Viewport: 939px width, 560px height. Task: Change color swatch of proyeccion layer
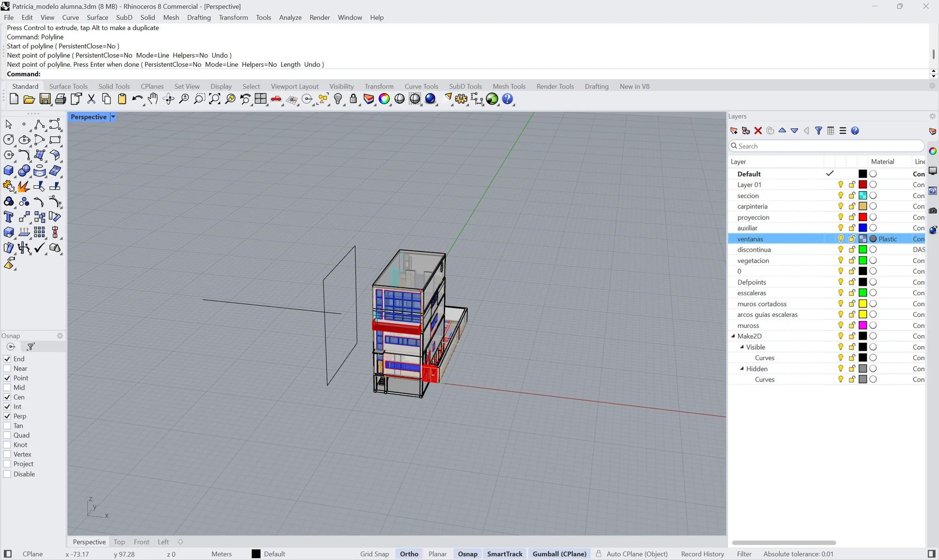pos(863,217)
